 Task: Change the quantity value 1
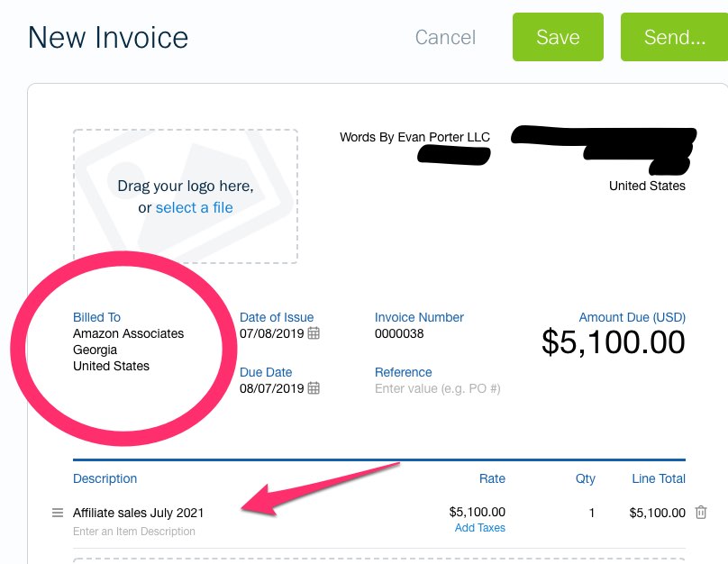point(591,513)
